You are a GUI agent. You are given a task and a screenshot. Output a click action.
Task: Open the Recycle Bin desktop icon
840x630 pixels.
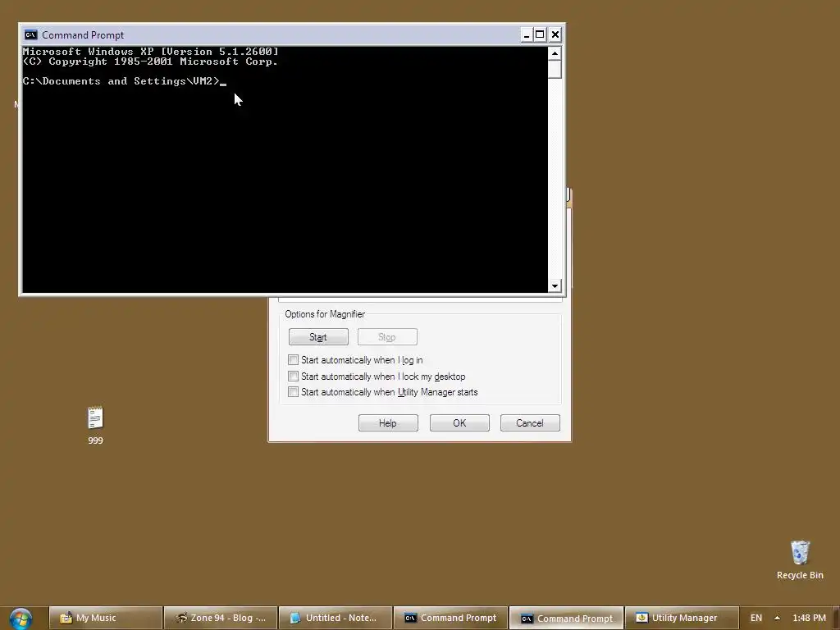(x=800, y=560)
